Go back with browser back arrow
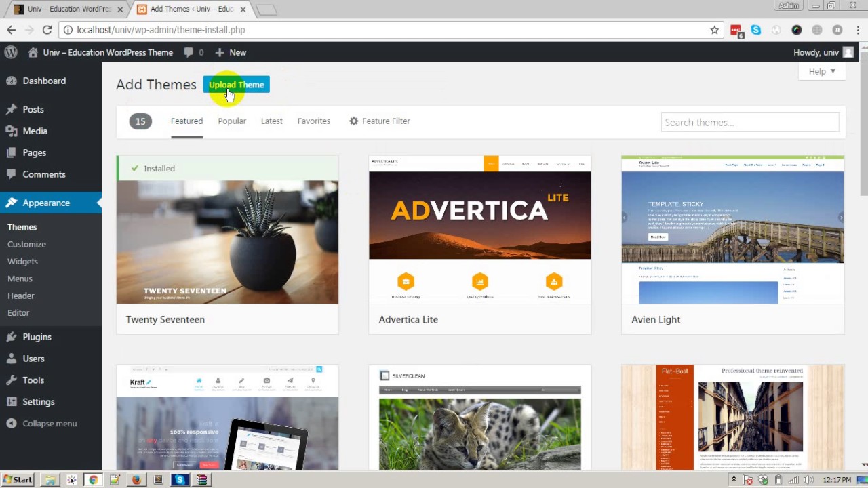The width and height of the screenshot is (868, 488). pyautogui.click(x=12, y=30)
